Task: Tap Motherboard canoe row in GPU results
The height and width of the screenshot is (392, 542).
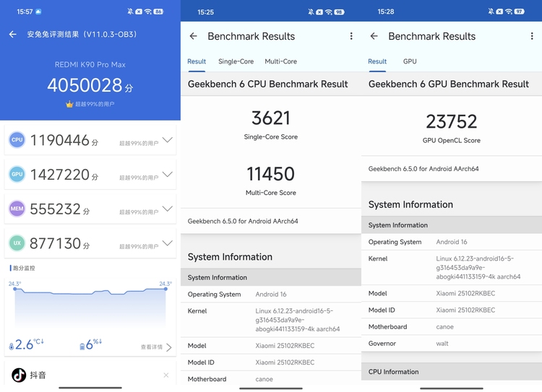Action: pyautogui.click(x=452, y=327)
